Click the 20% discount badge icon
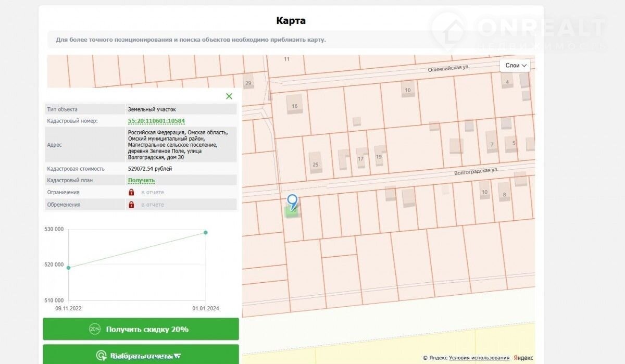The image size is (625, 364). point(95,329)
